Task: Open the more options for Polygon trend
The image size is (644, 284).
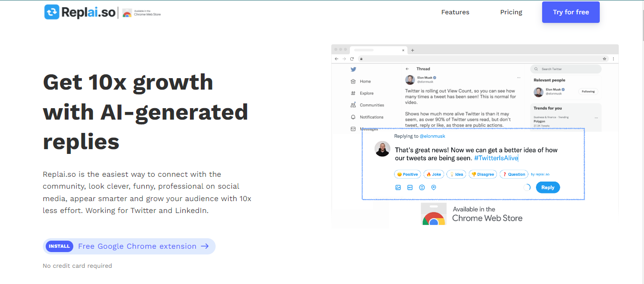Action: [x=596, y=117]
